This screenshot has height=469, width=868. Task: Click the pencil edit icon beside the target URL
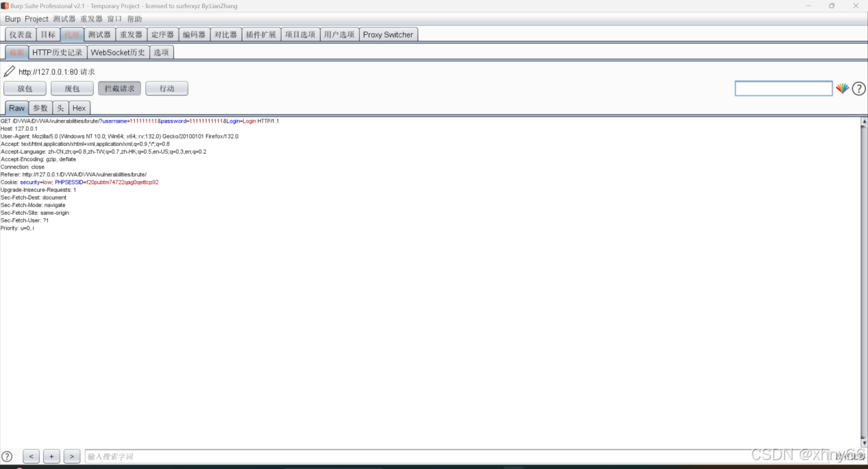(9, 71)
